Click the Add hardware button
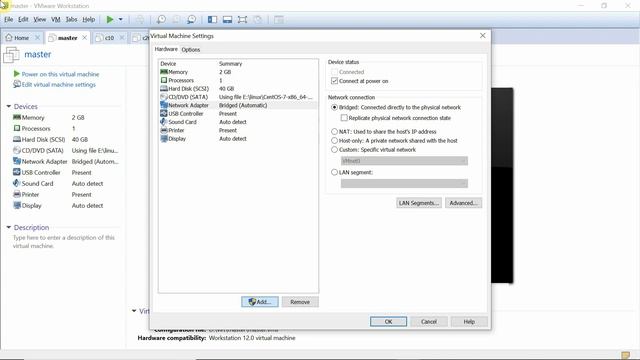 260,302
